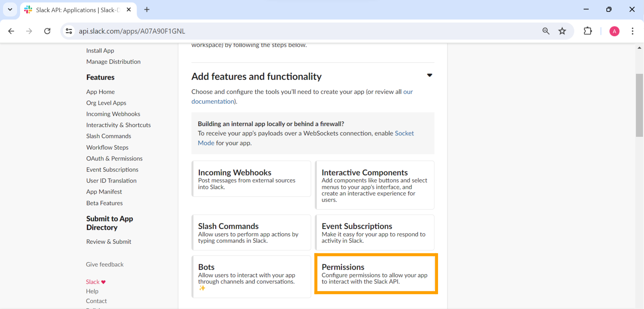Collapse Add features and functionality section
Viewport: 644px width, 309px height.
tap(429, 75)
